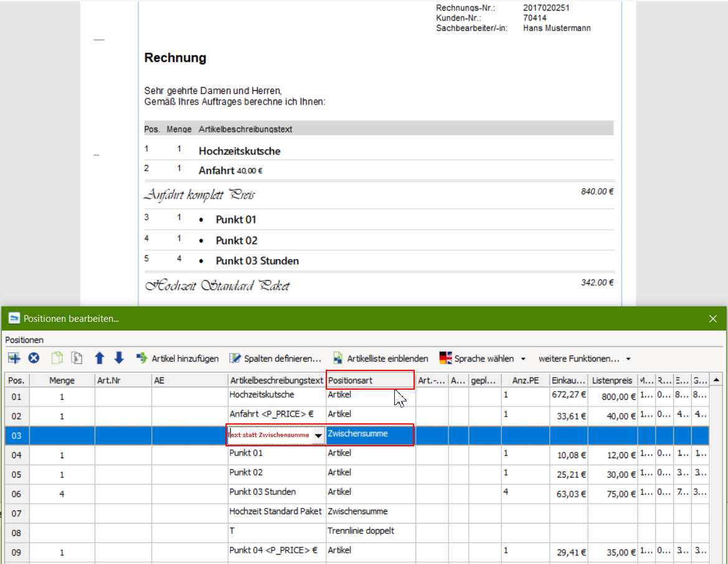Click the Rechnung heading in document
This screenshot has width=728, height=564.
[175, 58]
